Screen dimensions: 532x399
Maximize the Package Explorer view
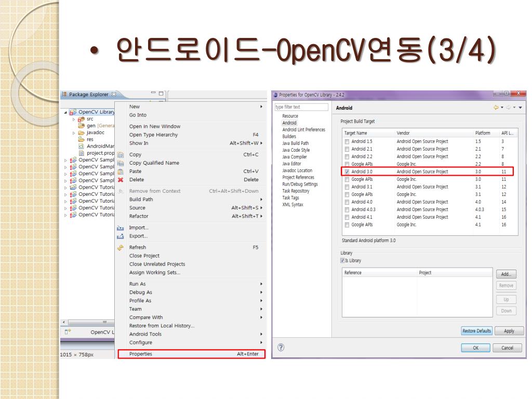[x=161, y=94]
